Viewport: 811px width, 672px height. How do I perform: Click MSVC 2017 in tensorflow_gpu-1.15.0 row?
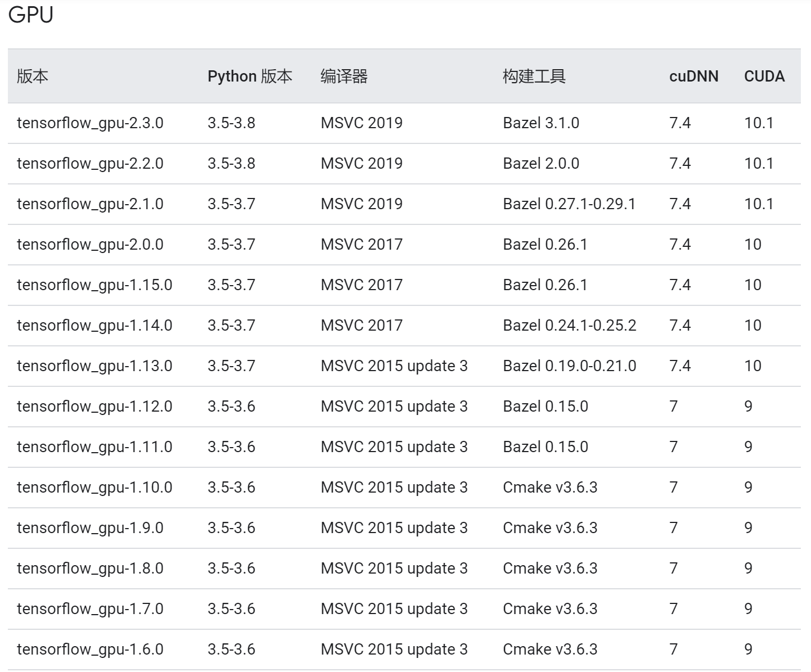click(362, 285)
